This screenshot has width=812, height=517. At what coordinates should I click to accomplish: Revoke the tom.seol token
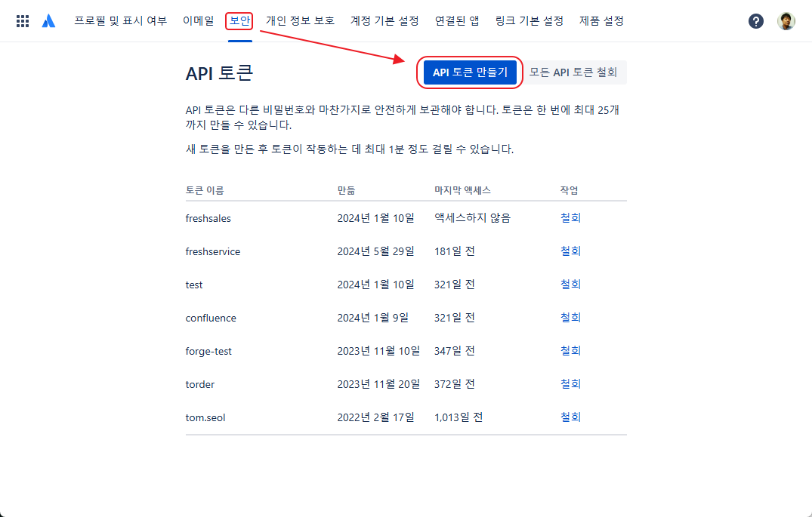tap(570, 417)
